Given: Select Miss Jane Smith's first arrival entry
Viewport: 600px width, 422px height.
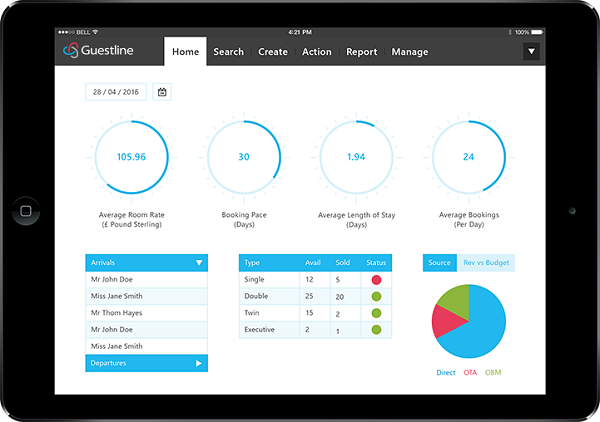Looking at the screenshot, I should (146, 296).
